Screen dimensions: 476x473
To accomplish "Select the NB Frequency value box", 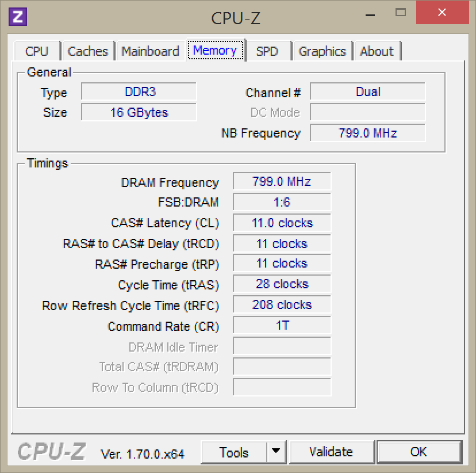I will pos(367,133).
